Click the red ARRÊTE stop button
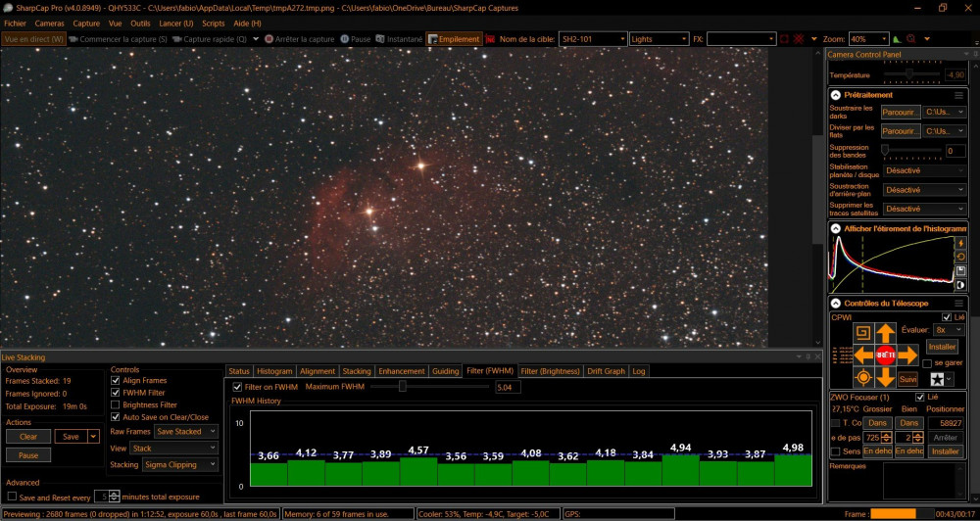Image resolution: width=980 pixels, height=521 pixels. 886,355
